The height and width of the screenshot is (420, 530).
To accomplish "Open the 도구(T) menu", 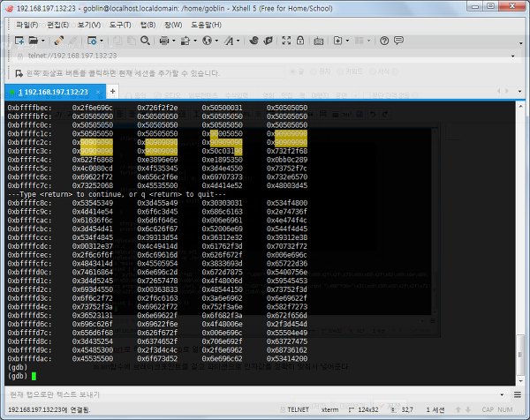I will (120, 25).
